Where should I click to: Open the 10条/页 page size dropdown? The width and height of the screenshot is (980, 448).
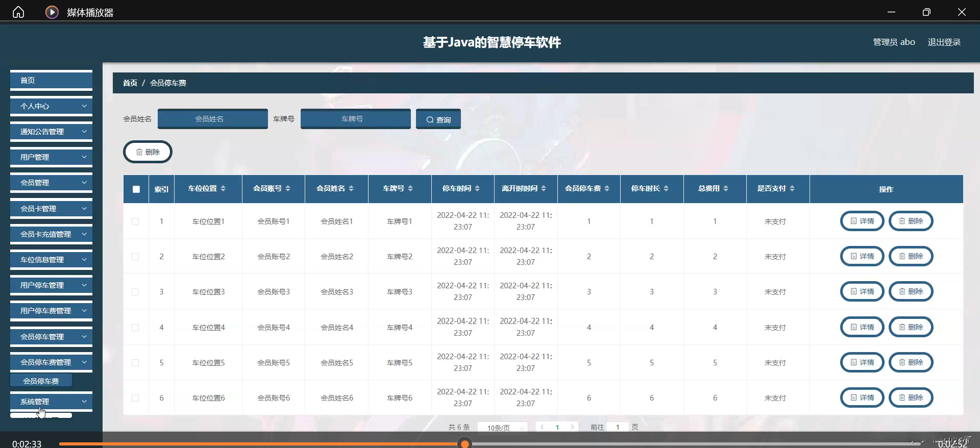(x=502, y=428)
